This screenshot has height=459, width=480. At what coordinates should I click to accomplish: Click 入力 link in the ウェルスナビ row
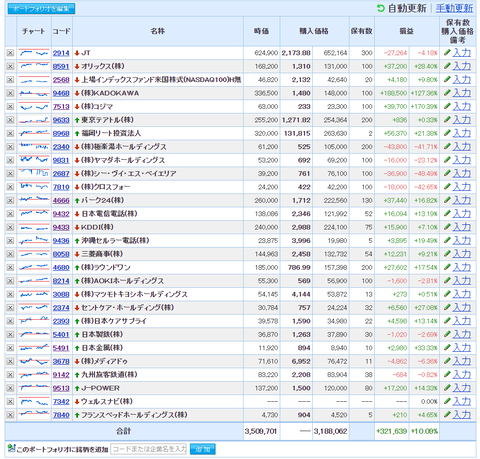pos(462,401)
